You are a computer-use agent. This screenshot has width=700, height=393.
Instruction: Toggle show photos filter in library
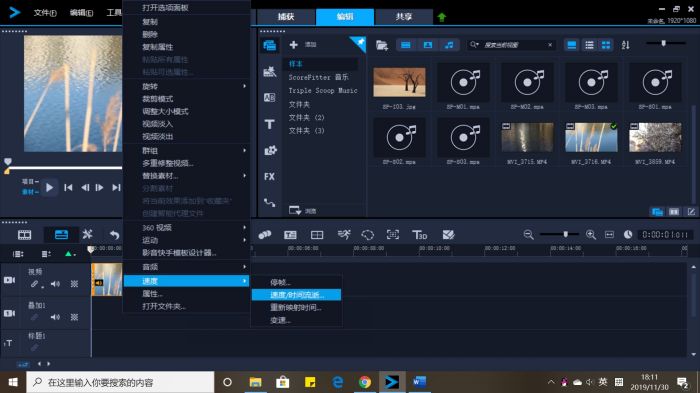[x=428, y=45]
